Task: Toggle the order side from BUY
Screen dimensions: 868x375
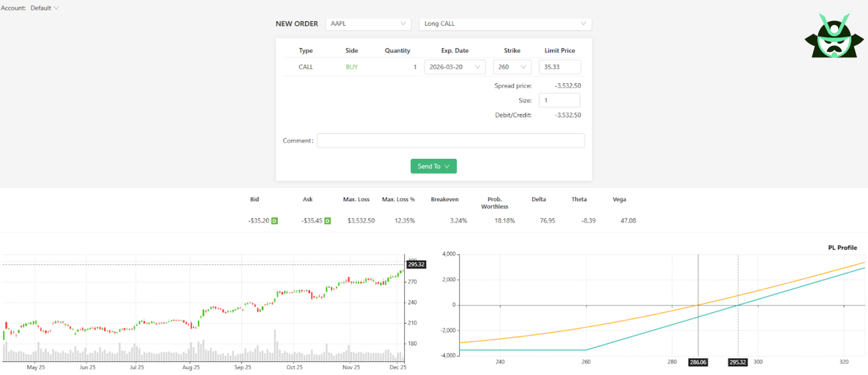Action: coord(351,67)
